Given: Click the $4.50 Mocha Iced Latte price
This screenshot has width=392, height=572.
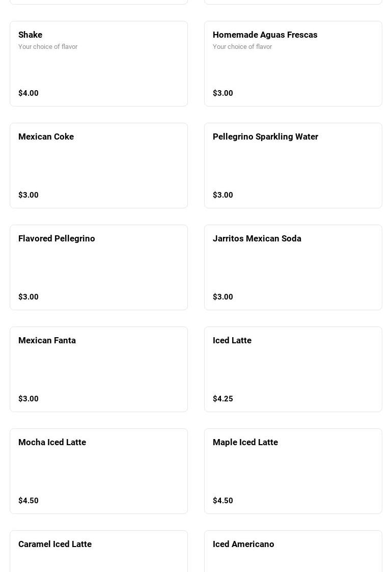Looking at the screenshot, I should tap(29, 501).
